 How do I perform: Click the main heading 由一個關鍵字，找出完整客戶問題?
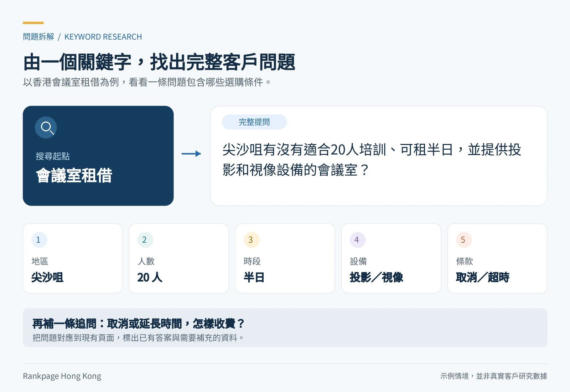[x=159, y=62]
